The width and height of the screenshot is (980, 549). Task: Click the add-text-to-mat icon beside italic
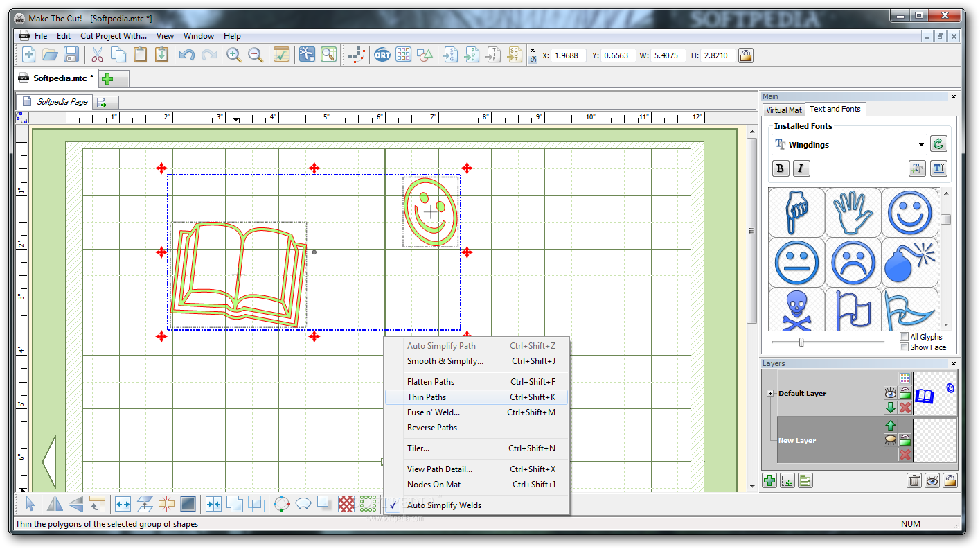click(917, 168)
